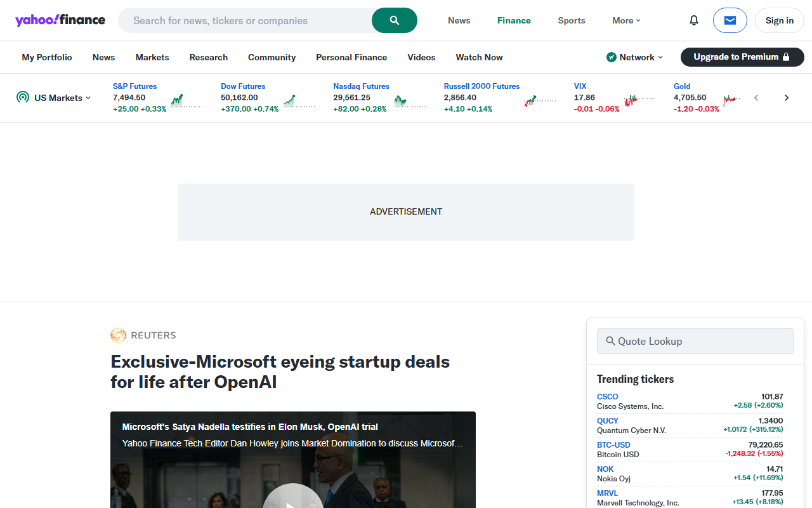Click the US Markets live signal icon
Screen dimensions: 812x508
(23, 97)
